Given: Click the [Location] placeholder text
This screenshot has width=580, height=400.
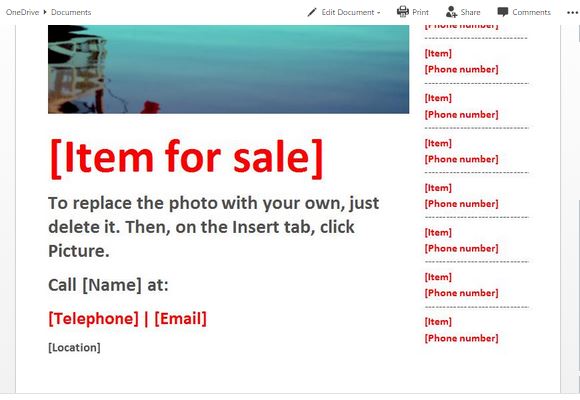Looking at the screenshot, I should click(74, 347).
